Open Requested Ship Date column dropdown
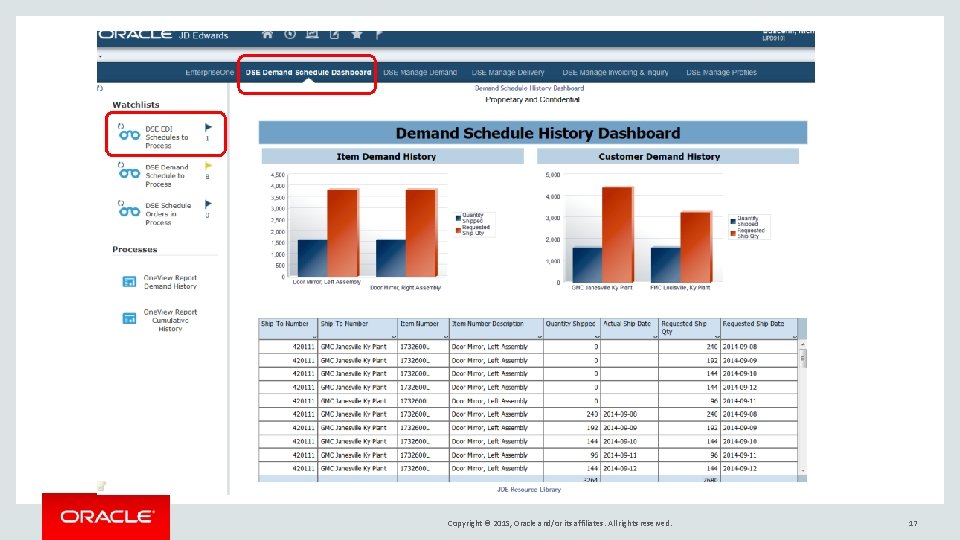 [x=794, y=336]
